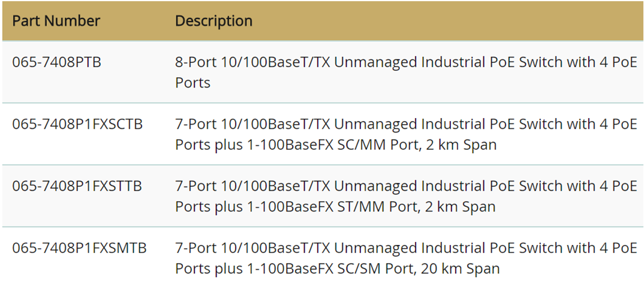Click the 8-Port switch description line

tap(406, 62)
